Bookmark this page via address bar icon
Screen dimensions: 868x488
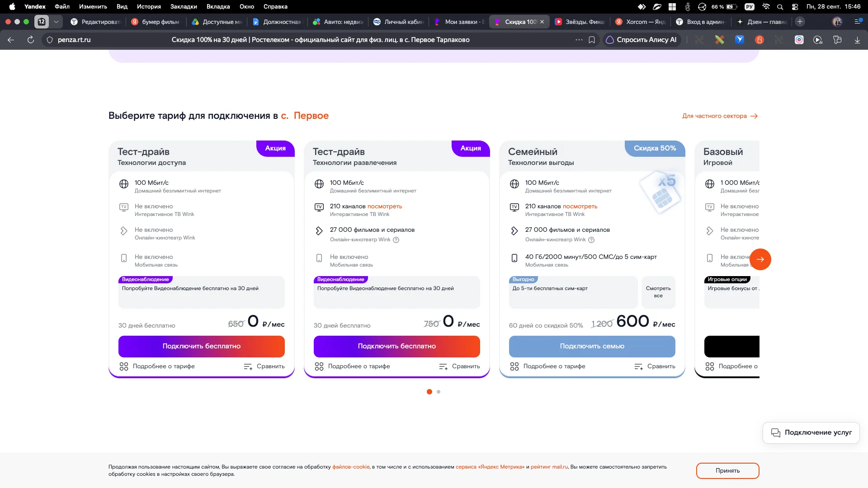[592, 40]
